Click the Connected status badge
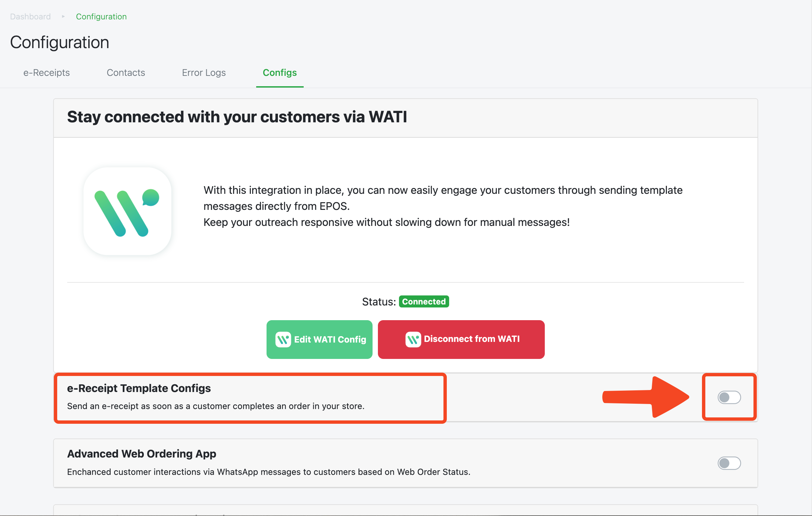 pyautogui.click(x=424, y=301)
